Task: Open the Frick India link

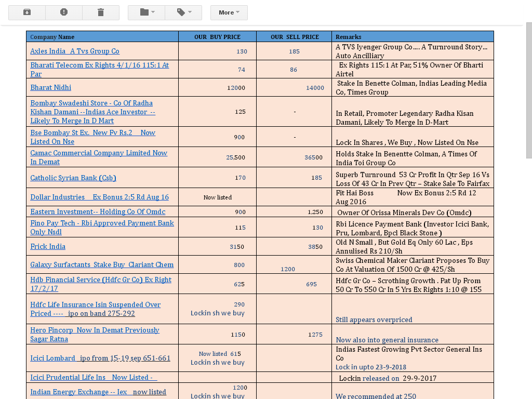Action: tap(48, 247)
